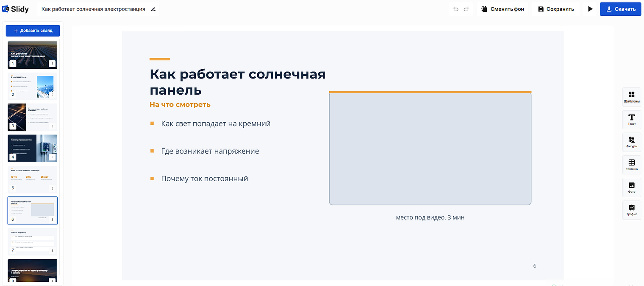The image size is (644, 286).
Task: Undo the last action
Action: click(x=456, y=9)
